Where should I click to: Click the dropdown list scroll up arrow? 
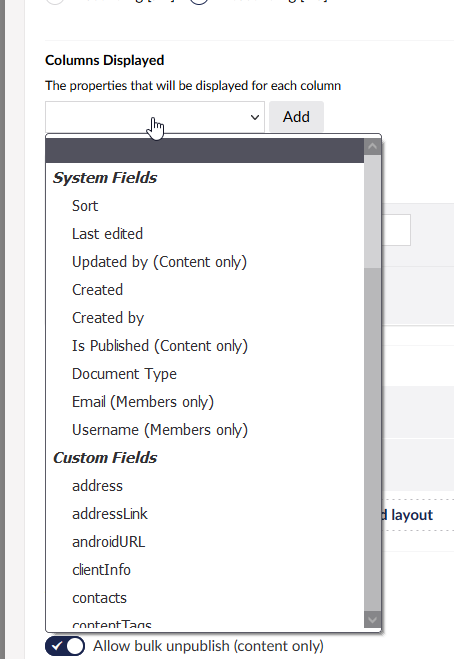[372, 147]
